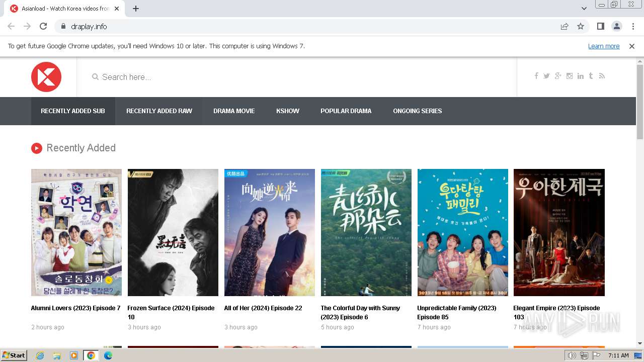Click the search magnifier icon
The width and height of the screenshot is (644, 362).
point(95,77)
